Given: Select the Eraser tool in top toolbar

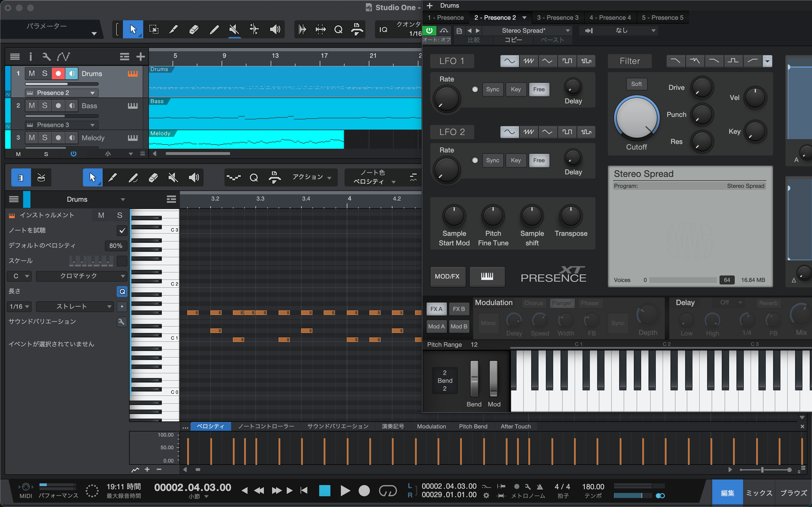Looking at the screenshot, I should pyautogui.click(x=194, y=30).
